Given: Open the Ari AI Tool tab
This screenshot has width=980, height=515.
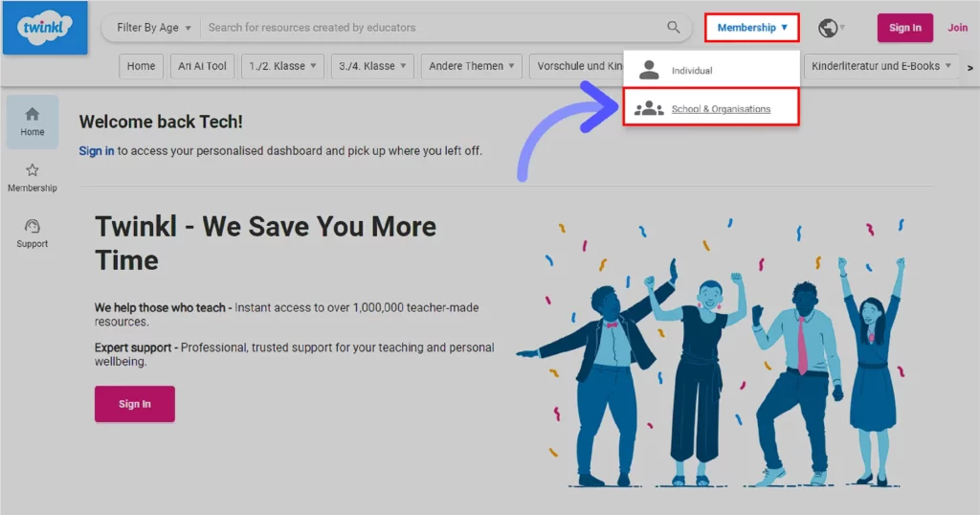Looking at the screenshot, I should (x=202, y=66).
